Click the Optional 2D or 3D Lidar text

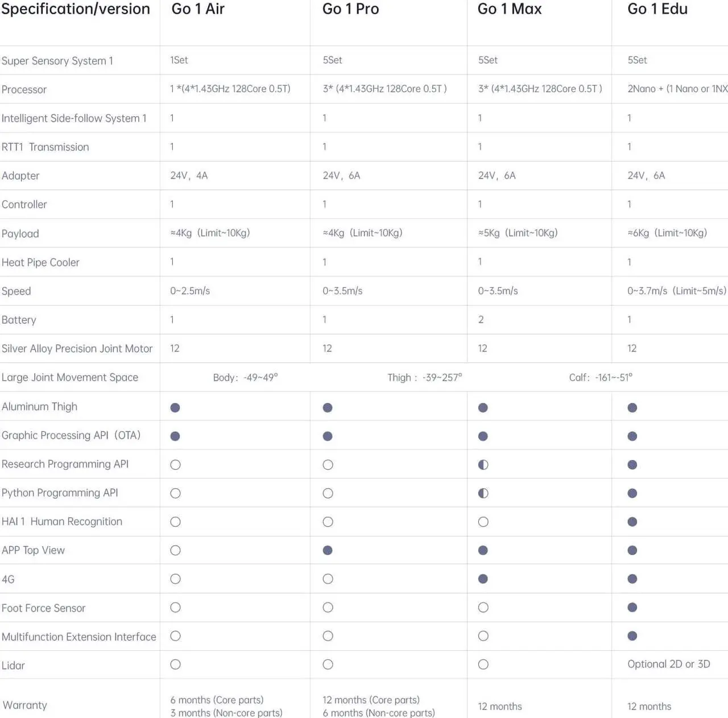pyautogui.click(x=669, y=664)
